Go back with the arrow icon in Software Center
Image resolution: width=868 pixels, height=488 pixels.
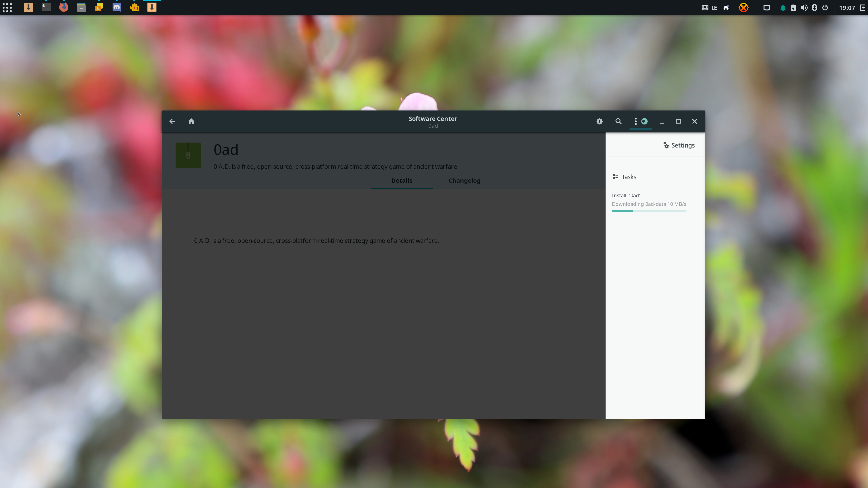click(x=172, y=121)
